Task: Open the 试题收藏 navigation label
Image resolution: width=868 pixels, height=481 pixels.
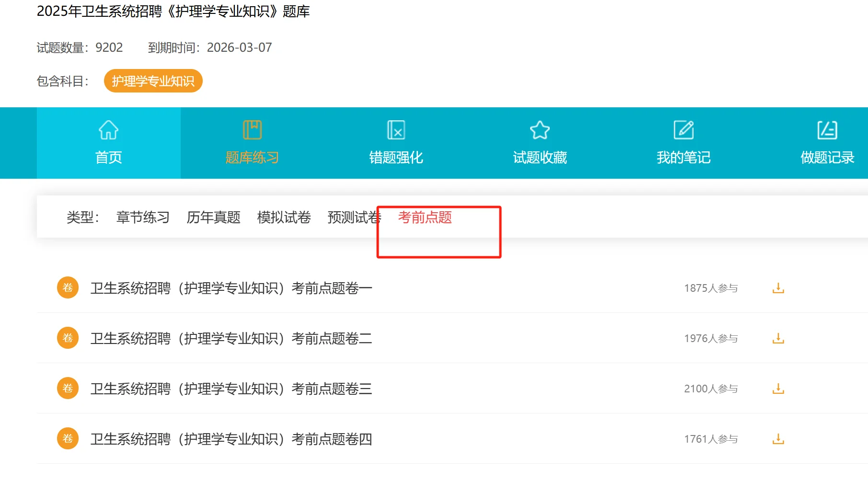Action: click(x=540, y=158)
